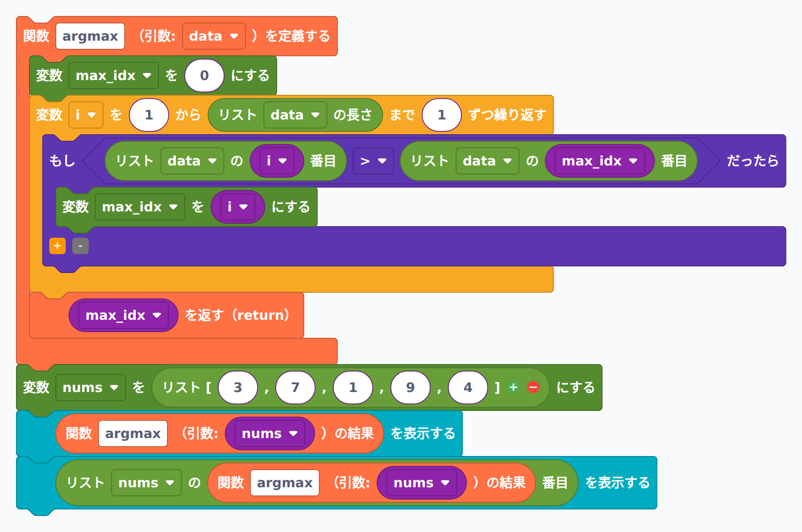This screenshot has width=802, height=532.
Task: Edit the loop step value 1 before 'ずつ繰り返す'
Action: 442,115
